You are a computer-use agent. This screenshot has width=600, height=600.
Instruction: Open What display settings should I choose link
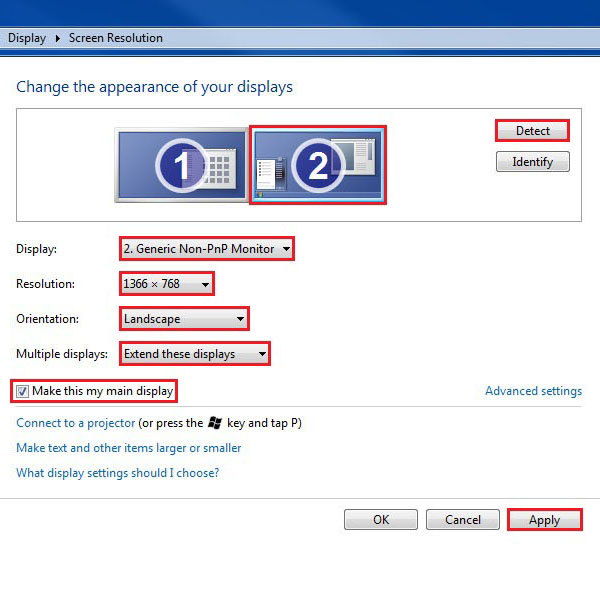[x=117, y=473]
